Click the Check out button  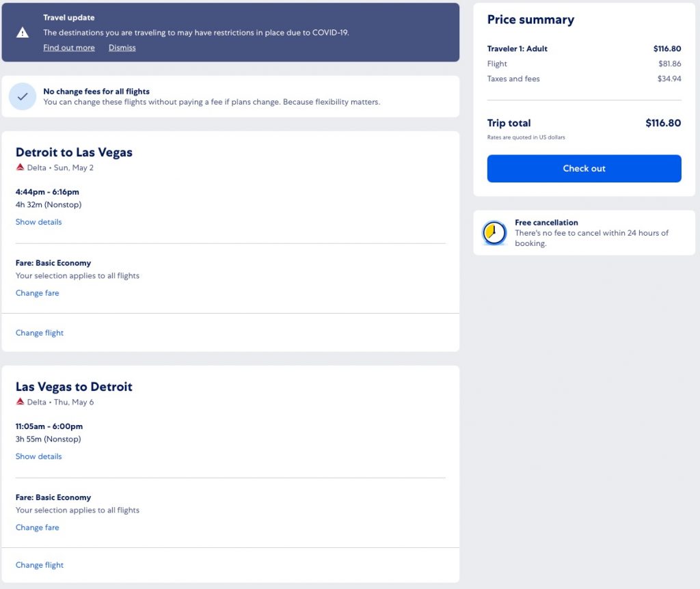584,168
